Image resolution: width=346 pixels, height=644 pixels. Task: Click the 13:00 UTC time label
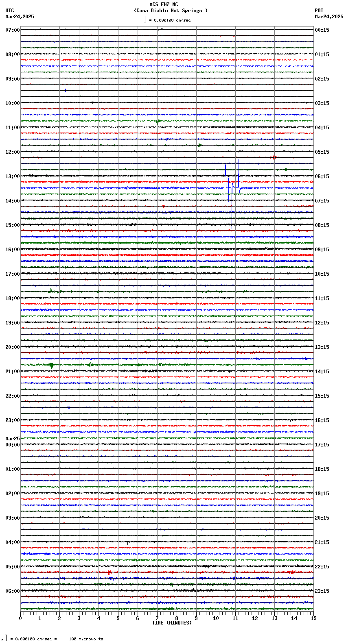click(x=13, y=176)
